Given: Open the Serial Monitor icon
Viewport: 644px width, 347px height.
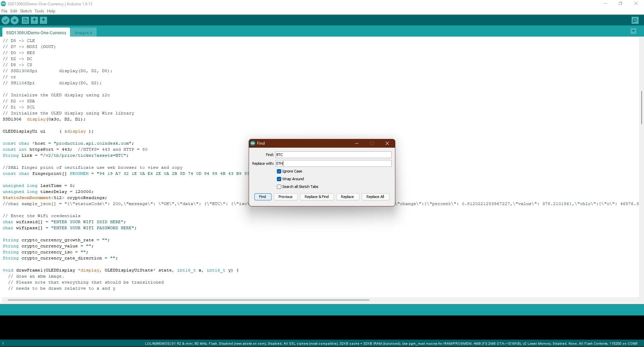Looking at the screenshot, I should pyautogui.click(x=635, y=20).
